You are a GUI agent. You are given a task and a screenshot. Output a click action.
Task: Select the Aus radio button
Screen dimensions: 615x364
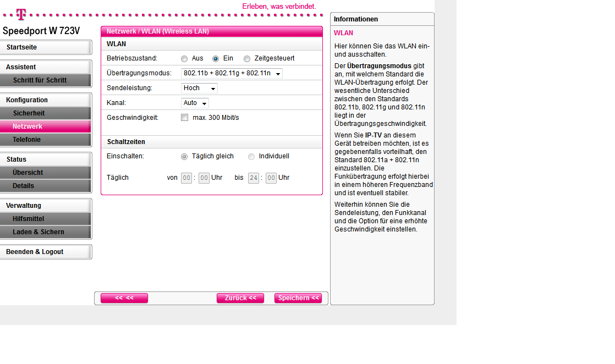[184, 58]
